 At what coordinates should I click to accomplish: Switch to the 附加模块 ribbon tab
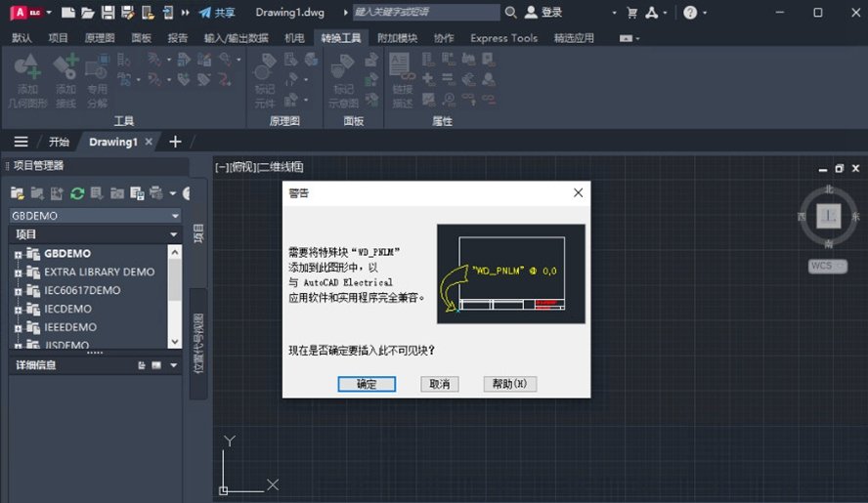[398, 38]
